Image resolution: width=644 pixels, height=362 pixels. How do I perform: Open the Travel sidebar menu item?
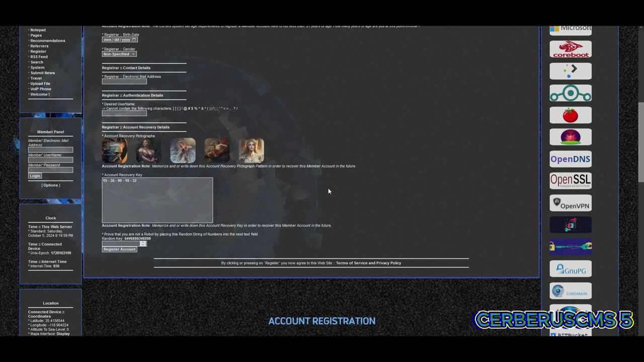point(36,78)
